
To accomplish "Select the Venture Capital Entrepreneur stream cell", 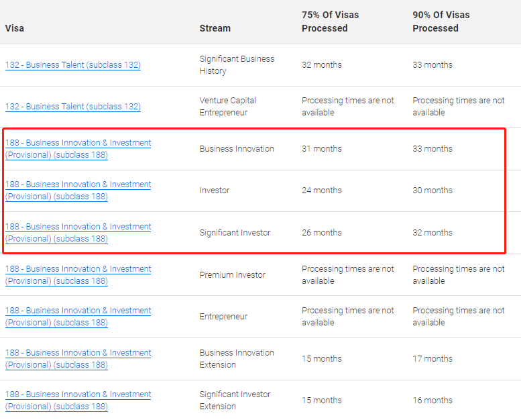I will 227,107.
